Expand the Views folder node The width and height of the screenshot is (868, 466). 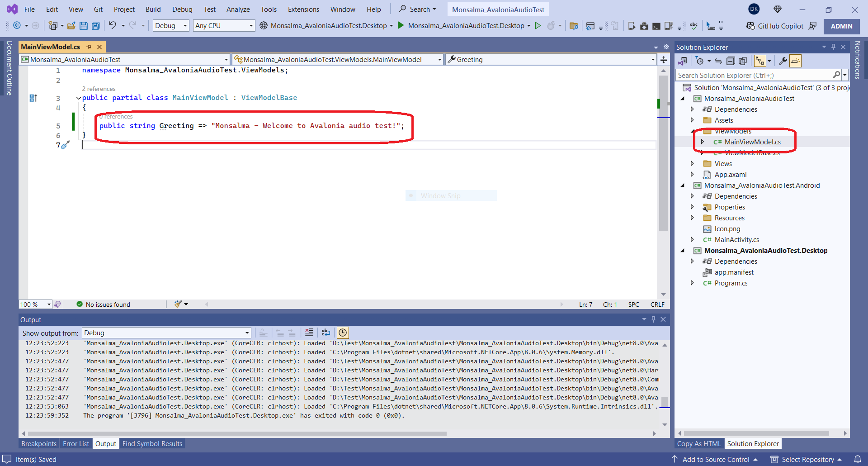[x=692, y=163]
